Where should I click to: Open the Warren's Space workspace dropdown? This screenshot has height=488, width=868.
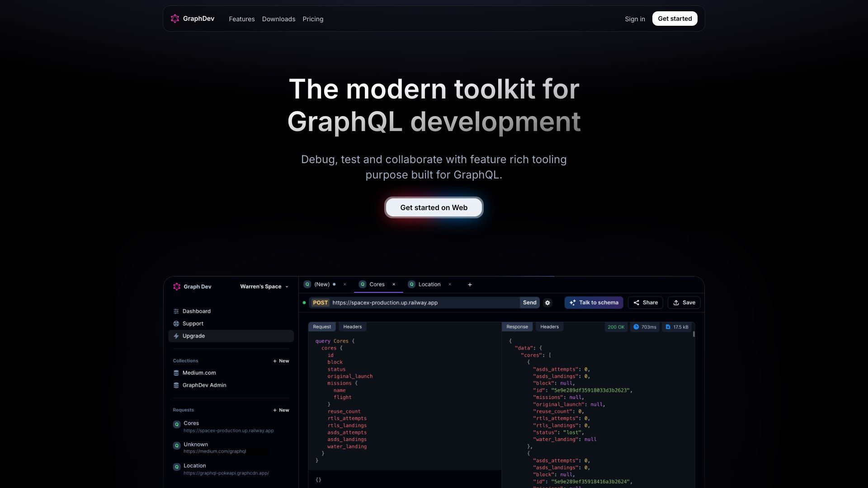click(264, 286)
